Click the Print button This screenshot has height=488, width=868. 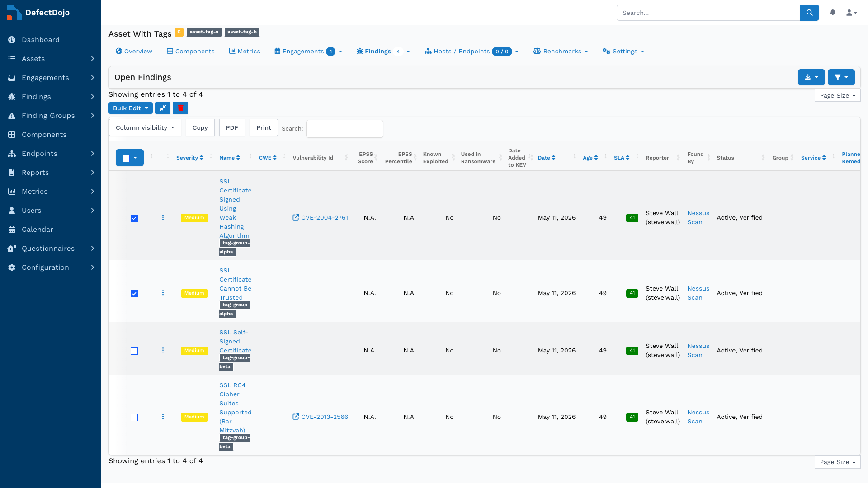(264, 128)
